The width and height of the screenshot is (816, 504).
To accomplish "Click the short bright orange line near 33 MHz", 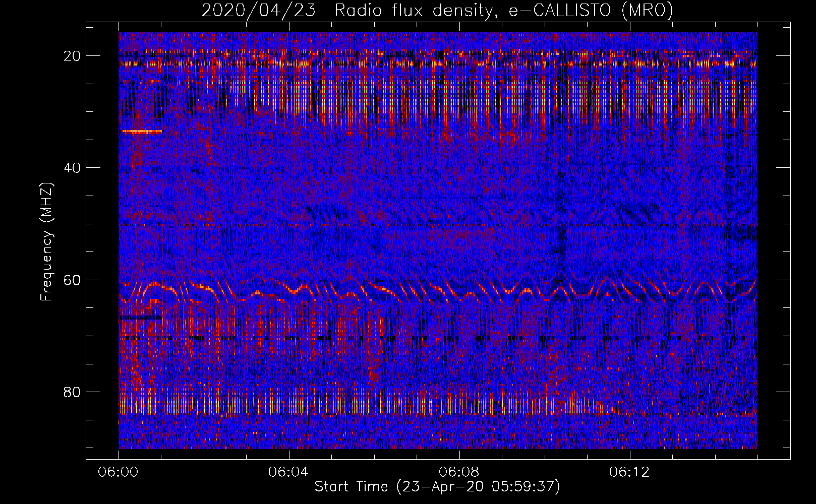I will tap(142, 131).
